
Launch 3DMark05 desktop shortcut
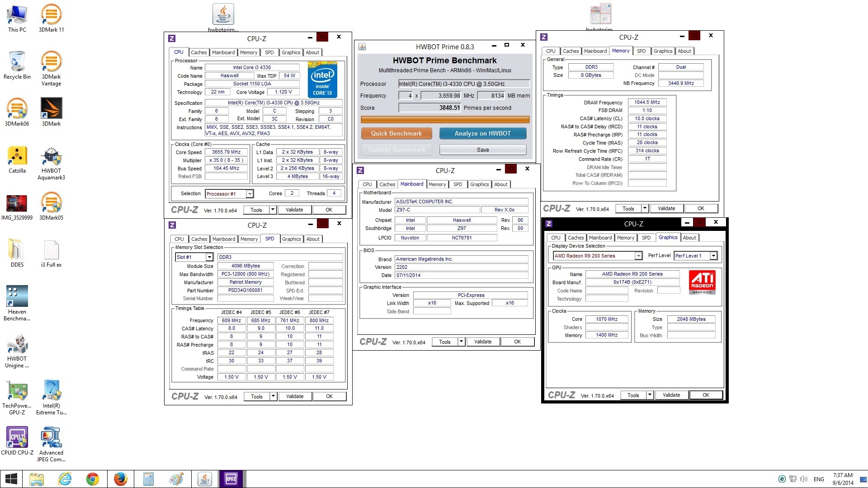[x=51, y=206]
